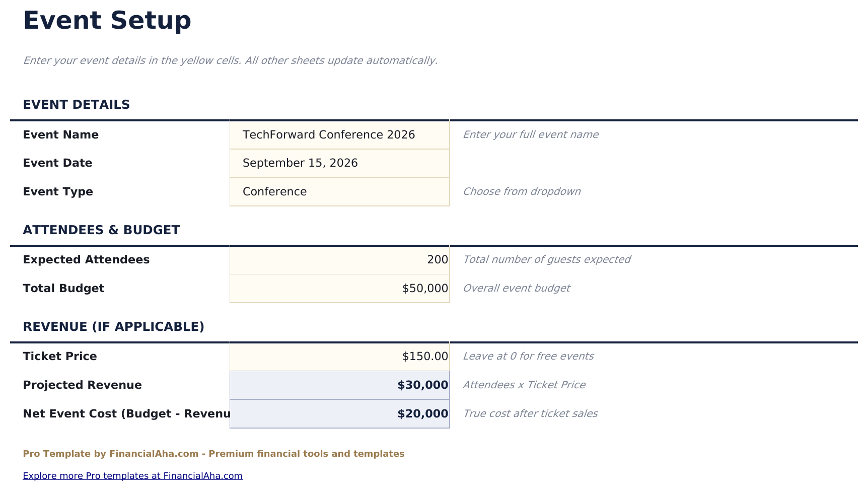Click the 'Choose from dropdown' hint text

tap(521, 192)
